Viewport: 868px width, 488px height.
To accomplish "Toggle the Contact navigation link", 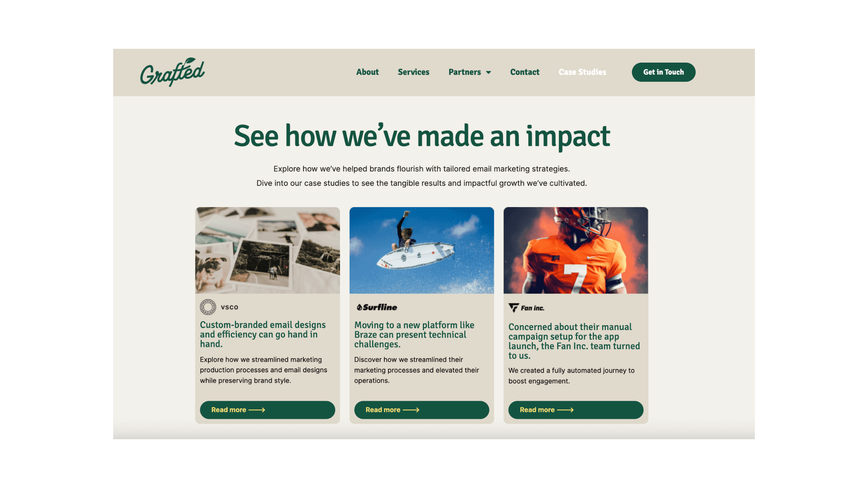I will [x=525, y=72].
